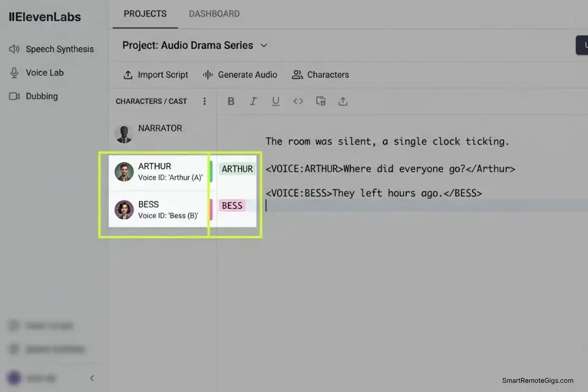Click the line 'They left hours ago.'
This screenshot has width=588, height=392.
click(374, 193)
